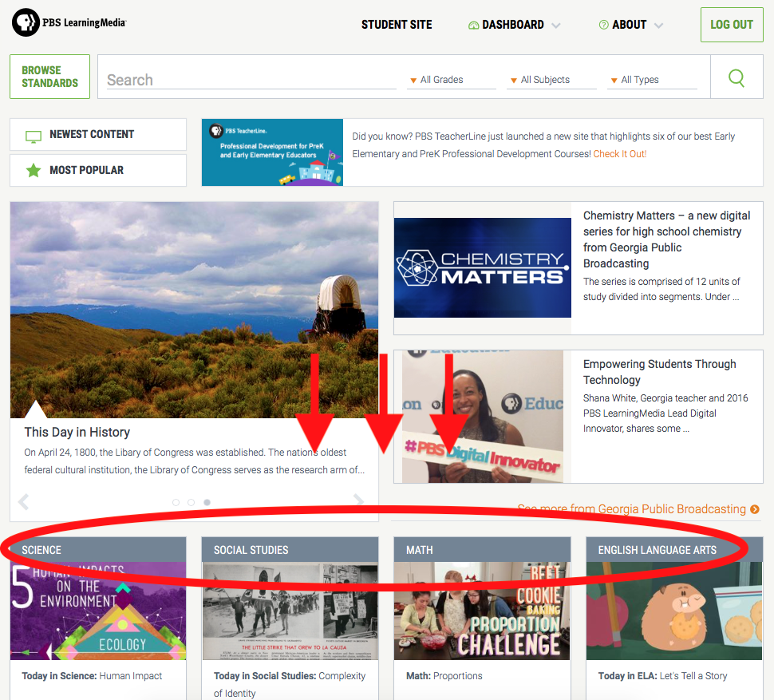774x700 pixels.
Task: Open the All Grades dropdown
Action: pyautogui.click(x=451, y=80)
